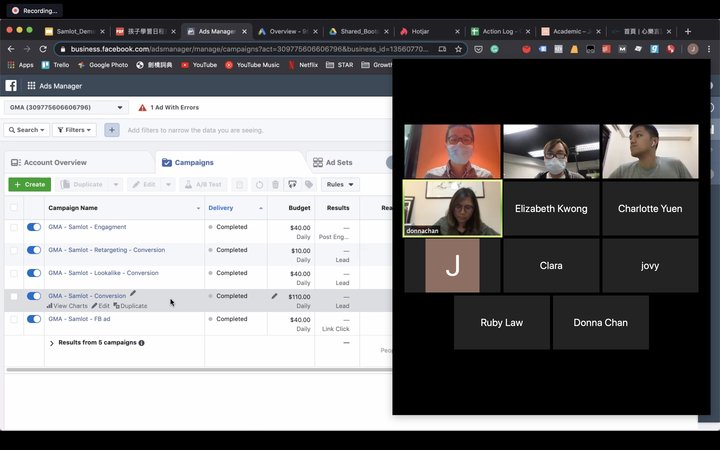Click the Pocket extension icon
Viewport: 720px width, 450px height.
pos(478,49)
